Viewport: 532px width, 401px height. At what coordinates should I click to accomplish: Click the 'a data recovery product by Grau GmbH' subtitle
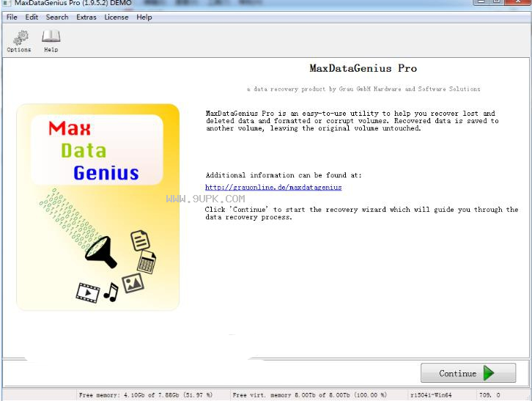click(x=363, y=89)
